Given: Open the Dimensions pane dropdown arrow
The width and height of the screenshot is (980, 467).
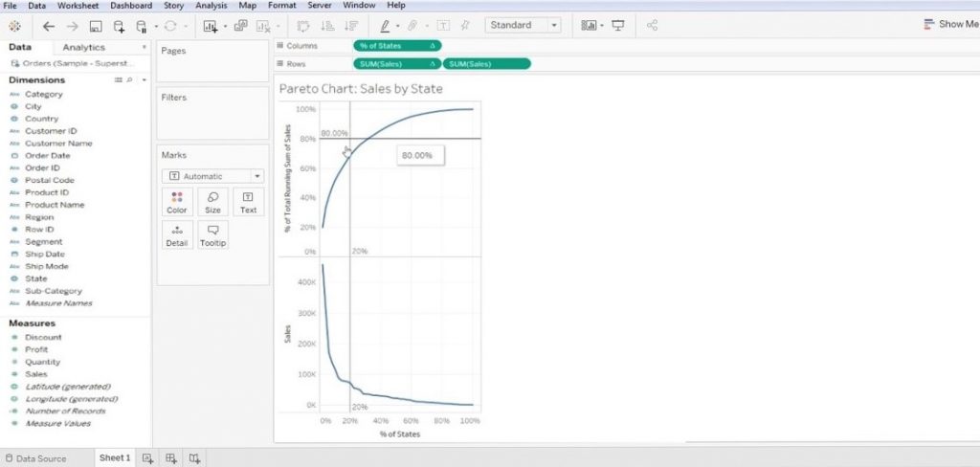Looking at the screenshot, I should point(144,80).
